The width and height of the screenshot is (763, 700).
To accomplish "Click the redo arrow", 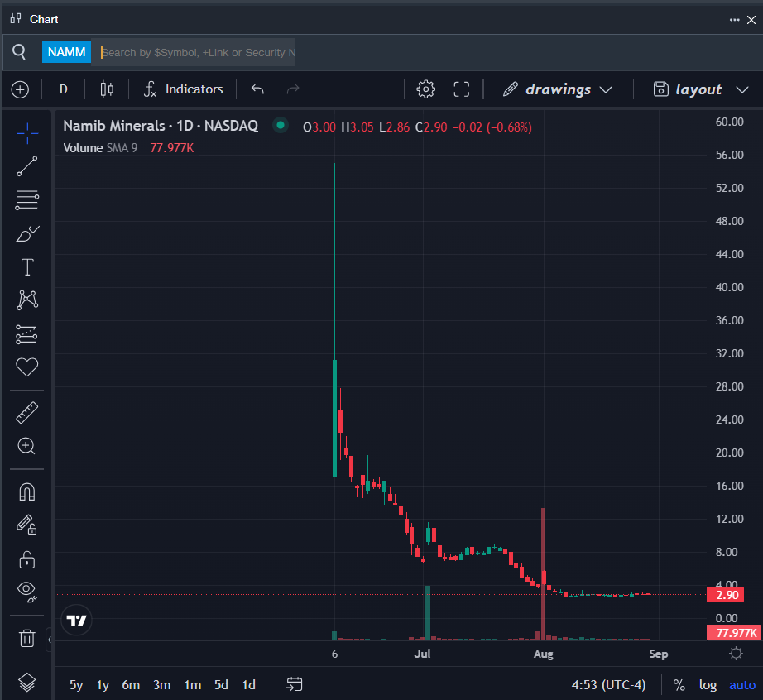I will [x=293, y=89].
